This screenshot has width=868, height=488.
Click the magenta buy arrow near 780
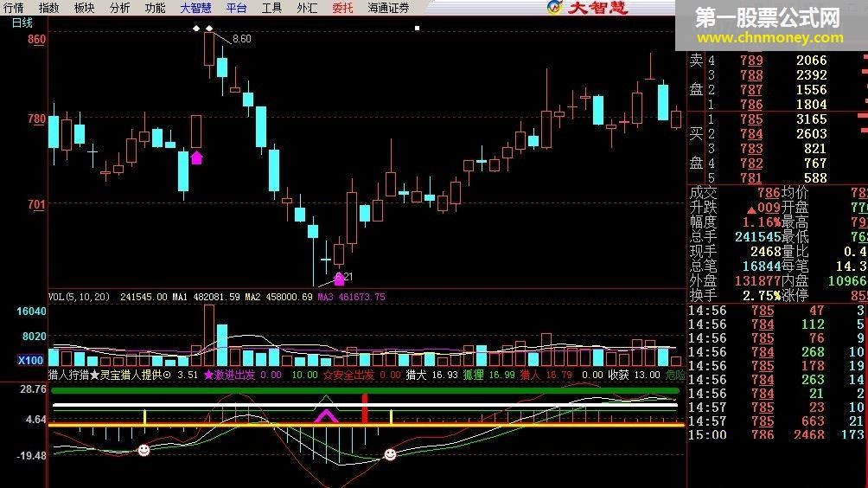click(196, 157)
